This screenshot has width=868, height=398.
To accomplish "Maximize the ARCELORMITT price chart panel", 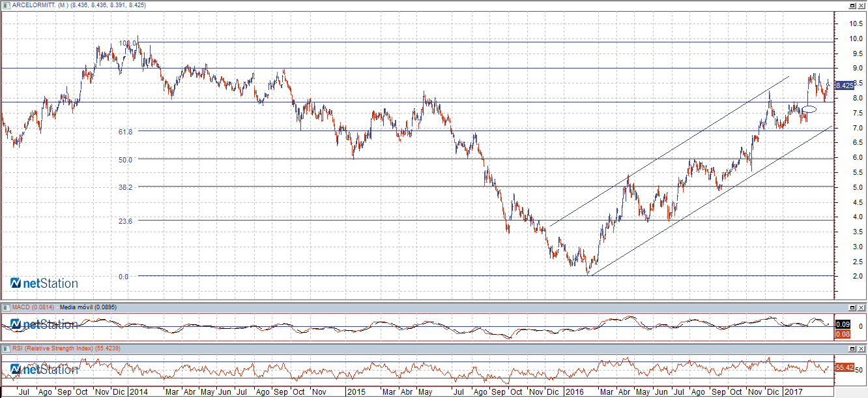I will point(852,5).
